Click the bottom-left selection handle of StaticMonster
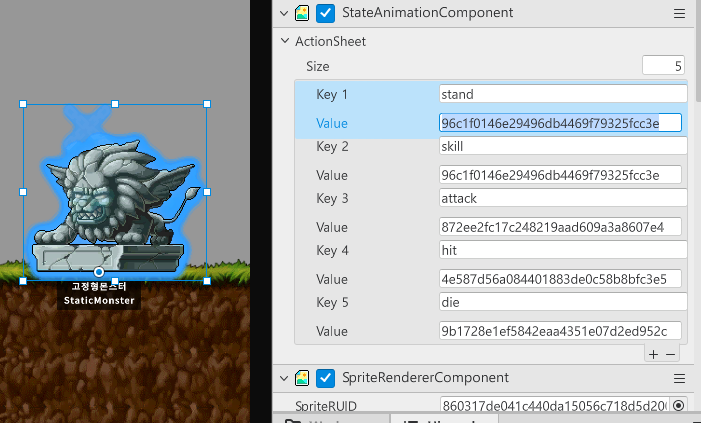Screen dimensions: 701x423 pyautogui.click(x=23, y=281)
